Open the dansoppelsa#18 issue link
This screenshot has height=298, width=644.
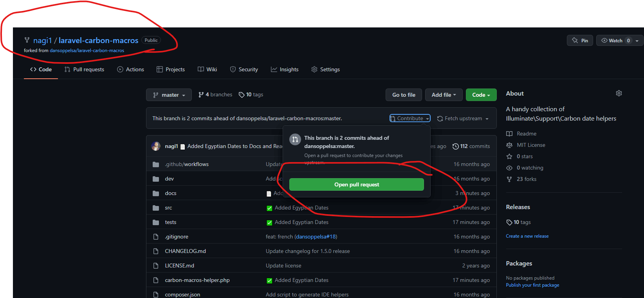[316, 237]
